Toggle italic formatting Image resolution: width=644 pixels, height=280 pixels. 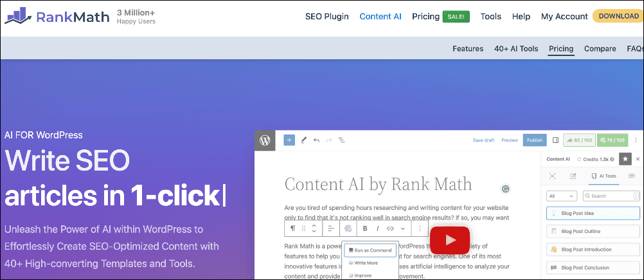tap(377, 229)
